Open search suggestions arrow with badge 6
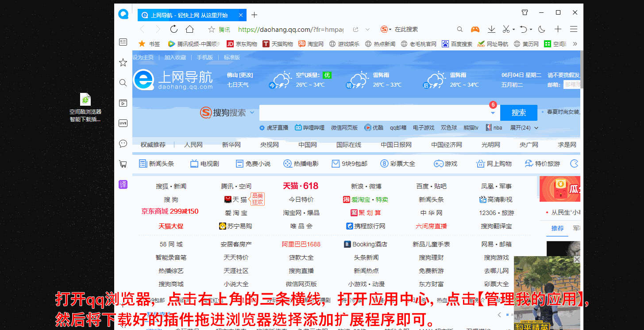 493,113
